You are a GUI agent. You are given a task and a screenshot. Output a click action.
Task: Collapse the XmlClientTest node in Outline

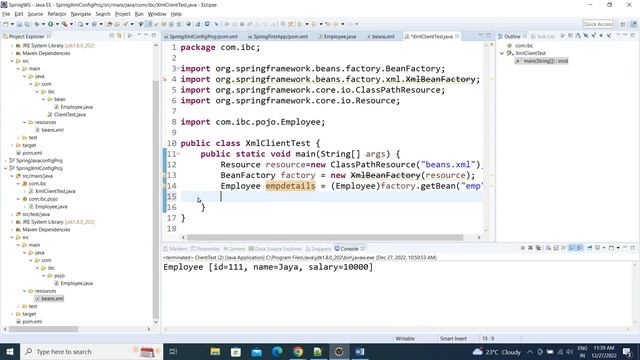coord(502,53)
